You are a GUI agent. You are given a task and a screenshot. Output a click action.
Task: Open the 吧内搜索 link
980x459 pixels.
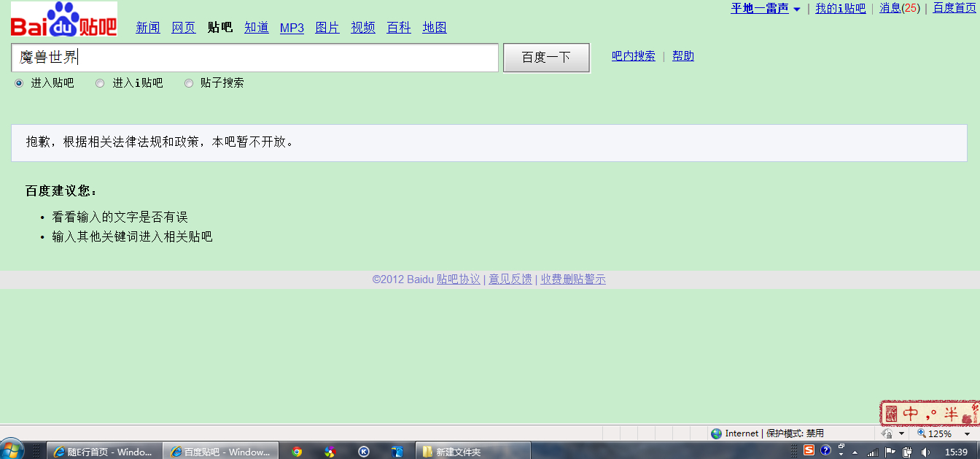(x=634, y=56)
